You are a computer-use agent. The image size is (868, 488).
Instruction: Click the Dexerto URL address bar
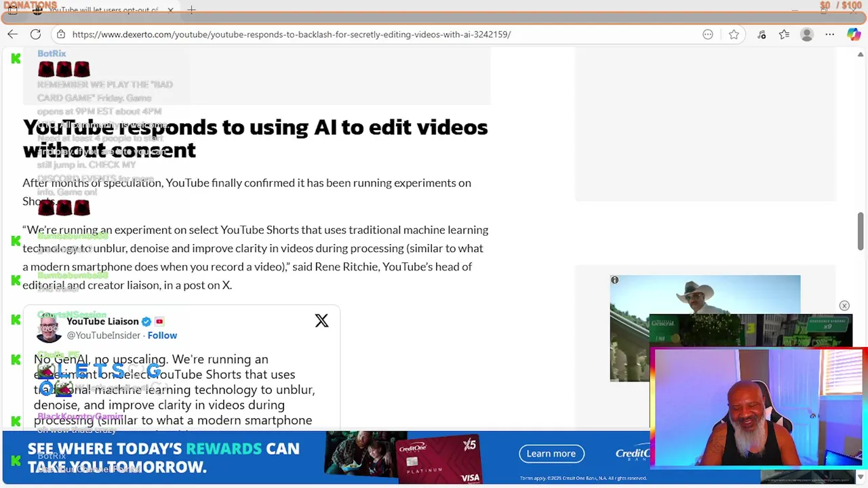pos(292,34)
